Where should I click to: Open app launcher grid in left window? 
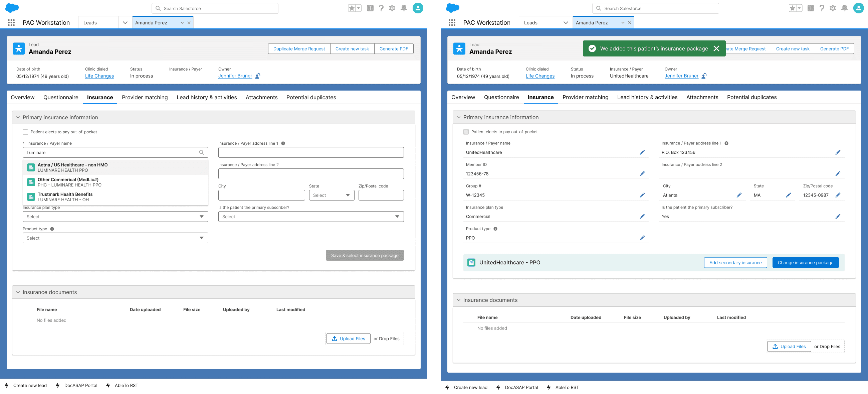click(11, 23)
